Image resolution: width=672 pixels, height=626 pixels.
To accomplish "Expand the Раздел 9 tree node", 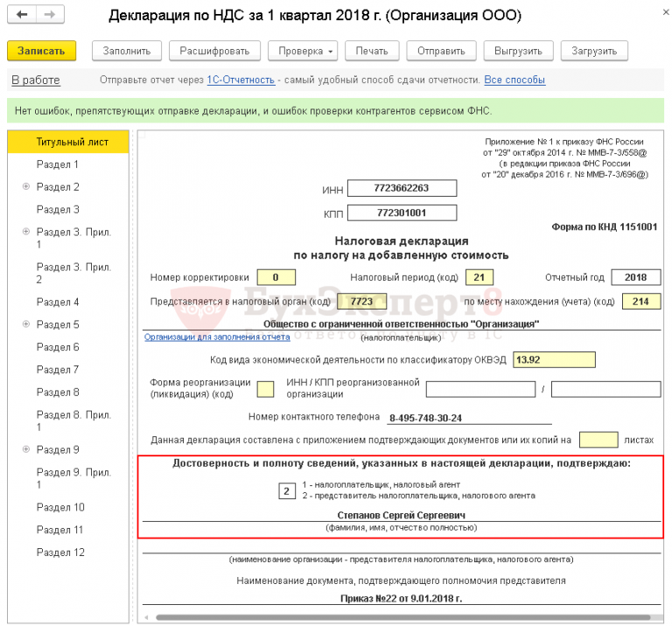I will click(26, 449).
